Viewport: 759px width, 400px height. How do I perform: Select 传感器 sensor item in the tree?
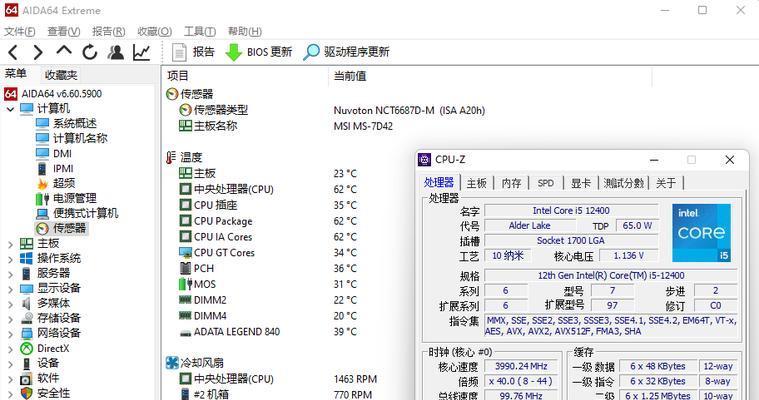tap(61, 228)
